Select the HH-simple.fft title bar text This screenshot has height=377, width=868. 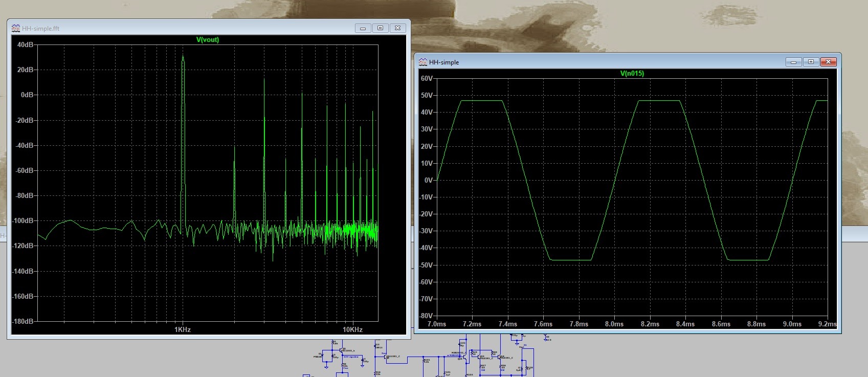(40, 29)
